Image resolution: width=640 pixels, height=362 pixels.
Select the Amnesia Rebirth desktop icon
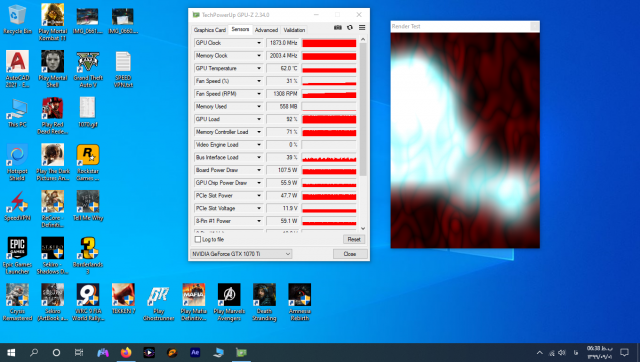(300, 302)
